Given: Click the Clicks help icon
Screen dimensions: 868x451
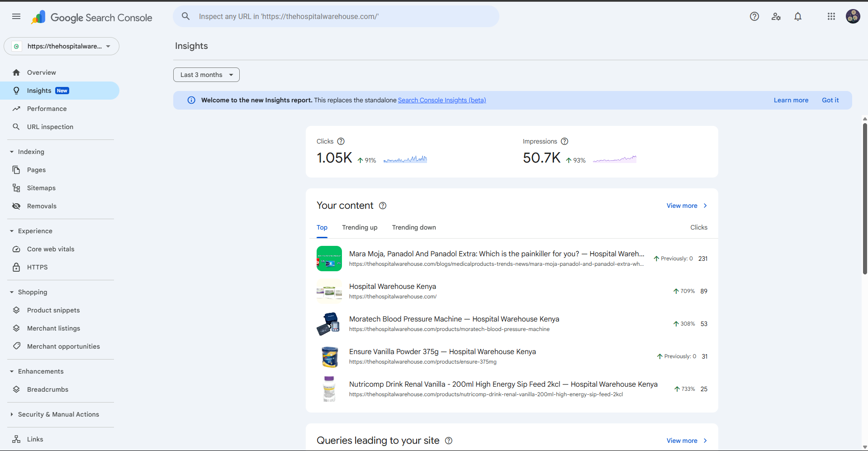Looking at the screenshot, I should pyautogui.click(x=341, y=141).
